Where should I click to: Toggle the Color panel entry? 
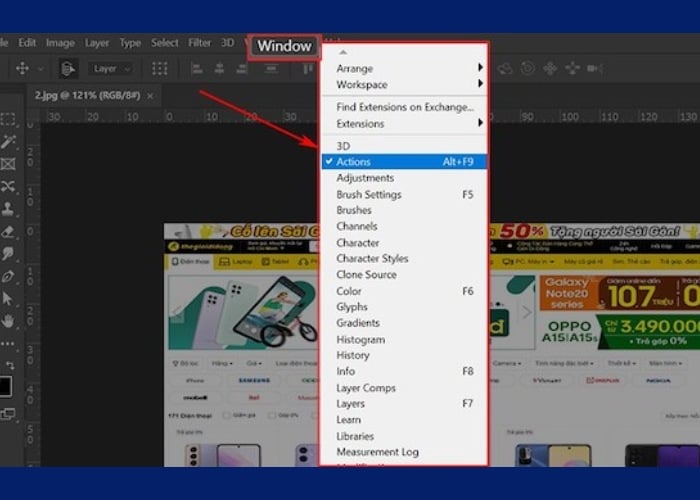click(404, 291)
